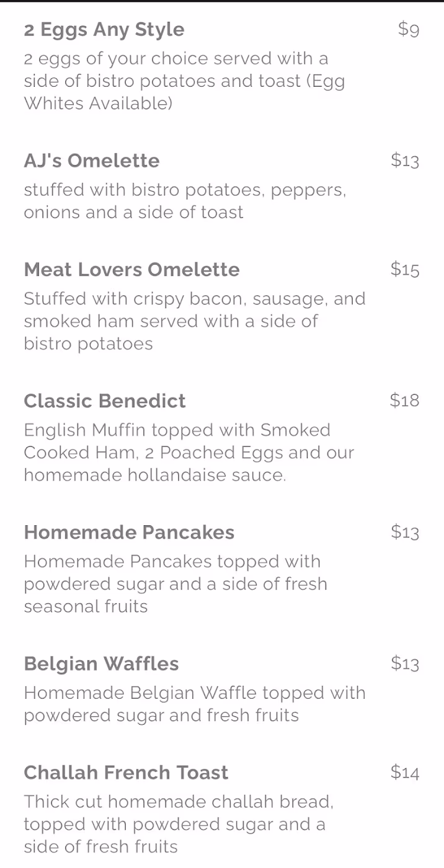444x868 pixels.
Task: Click the AJ's Omelette description text
Action: click(185, 201)
